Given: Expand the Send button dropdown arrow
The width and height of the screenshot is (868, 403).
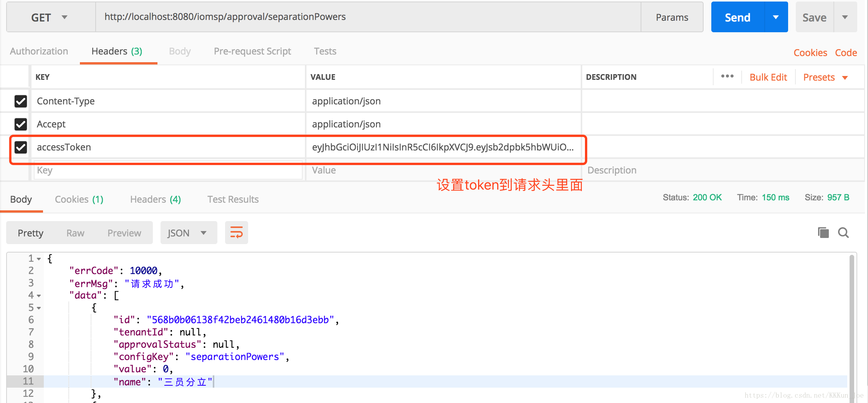Looking at the screenshot, I should pos(776,17).
